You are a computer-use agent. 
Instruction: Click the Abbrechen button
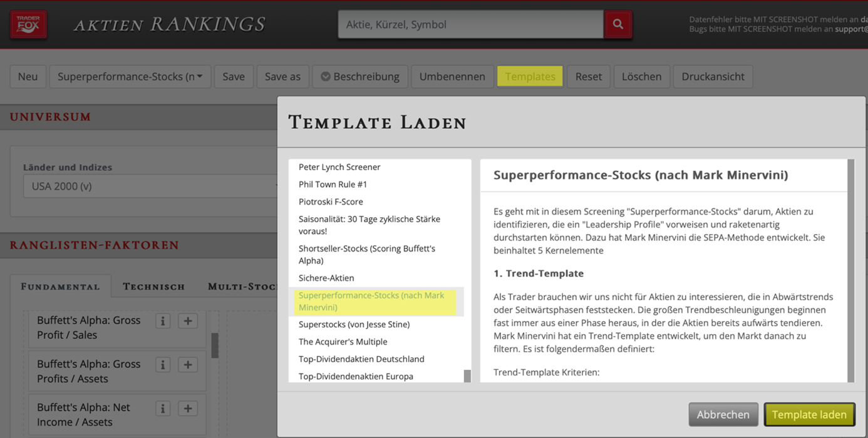point(723,414)
